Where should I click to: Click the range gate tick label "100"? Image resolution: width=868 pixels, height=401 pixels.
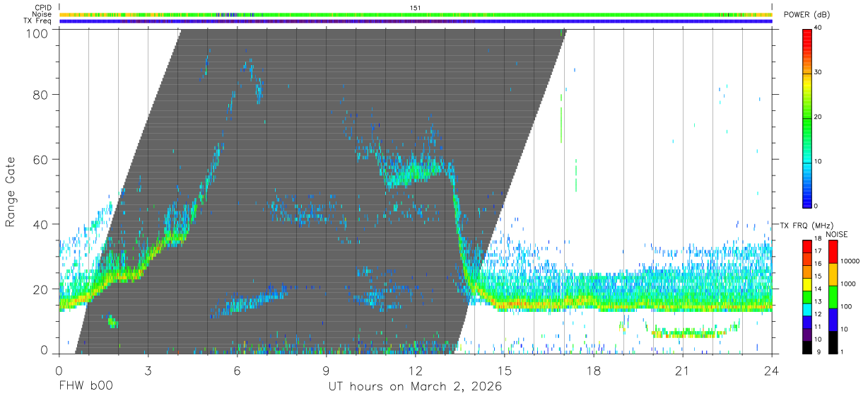pyautogui.click(x=37, y=33)
